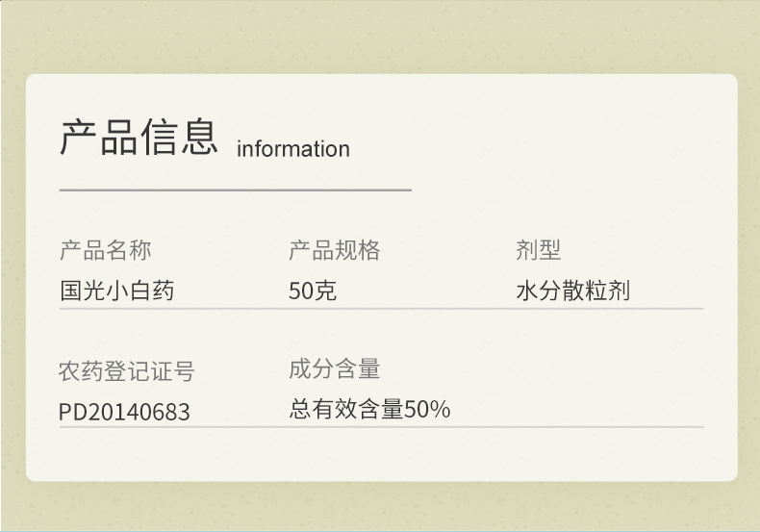
Task: Click the character 产 in the title
Action: point(78,138)
